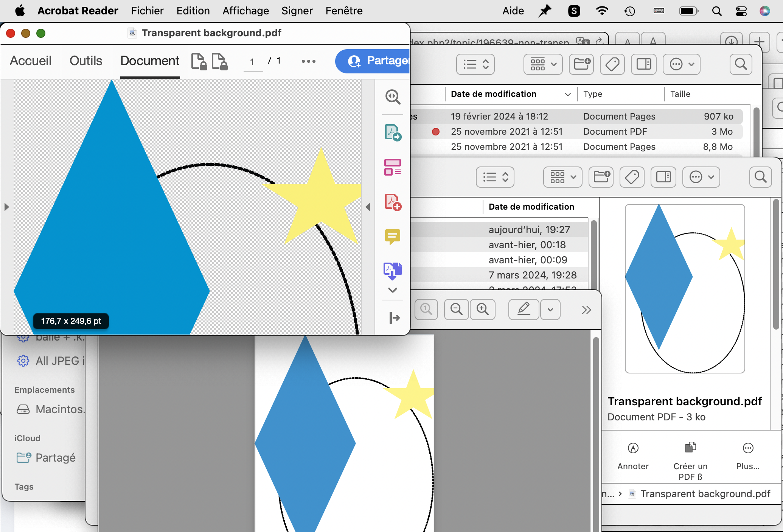The width and height of the screenshot is (783, 532).
Task: Open Control Center in the menu bar
Action: click(x=741, y=11)
